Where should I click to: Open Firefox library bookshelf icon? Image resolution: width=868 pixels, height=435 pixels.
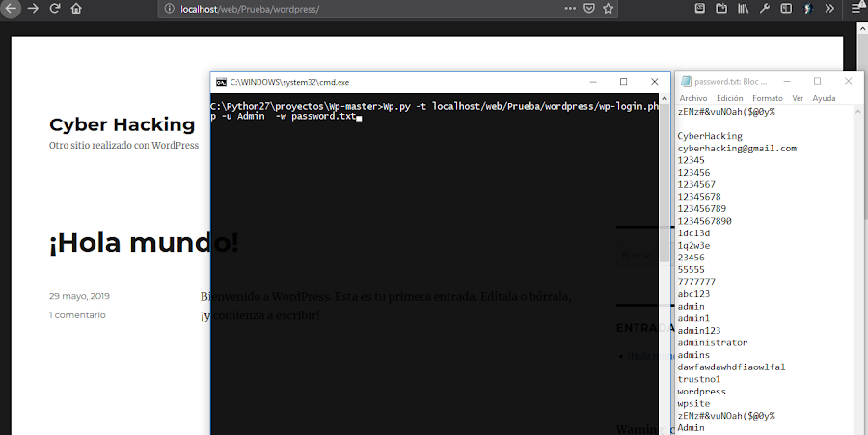coord(743,9)
